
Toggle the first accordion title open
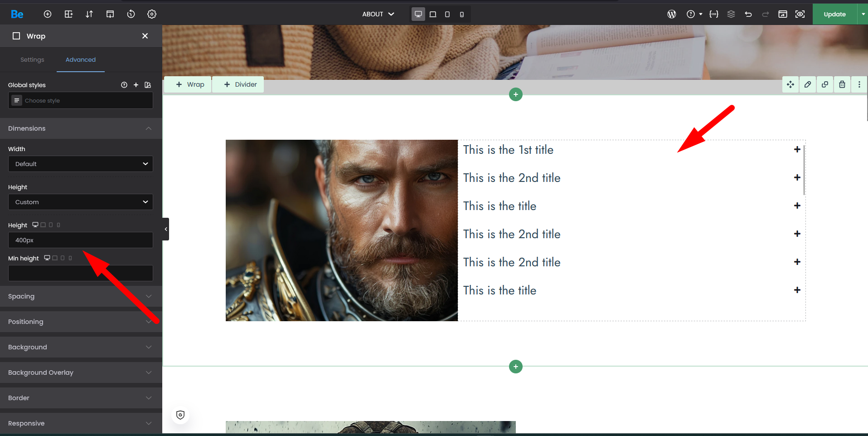click(x=797, y=150)
